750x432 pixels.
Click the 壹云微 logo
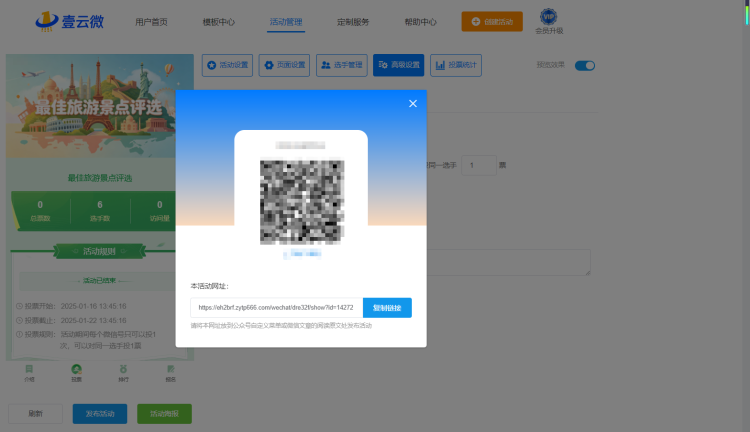point(69,22)
